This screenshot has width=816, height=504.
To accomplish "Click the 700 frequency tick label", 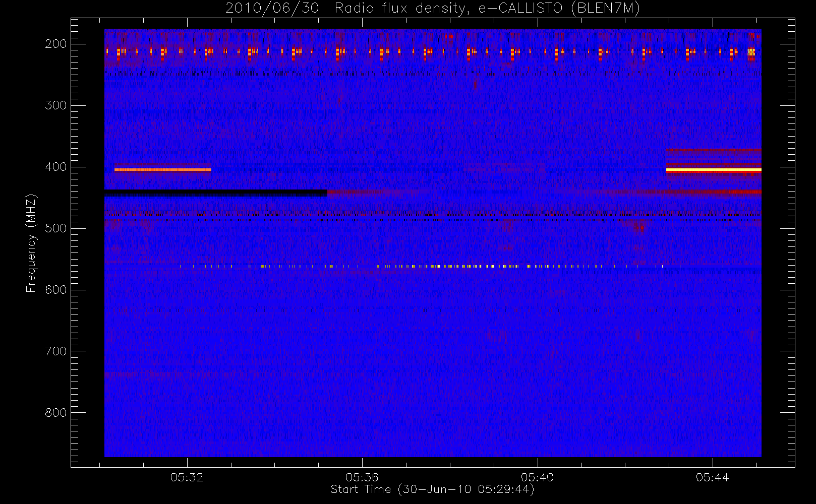I will pyautogui.click(x=55, y=351).
